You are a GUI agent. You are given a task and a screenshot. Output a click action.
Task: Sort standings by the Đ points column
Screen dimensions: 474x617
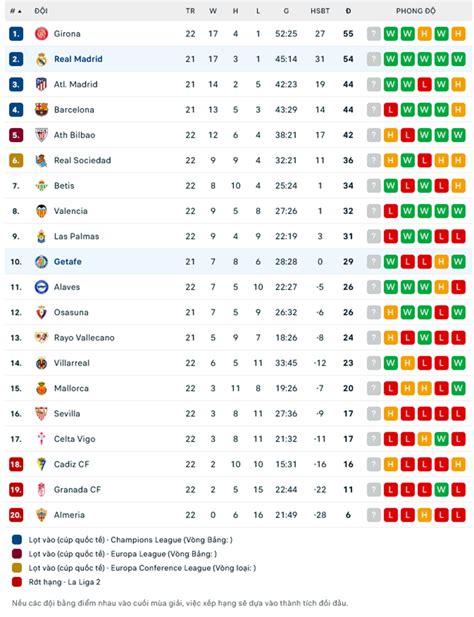click(348, 11)
